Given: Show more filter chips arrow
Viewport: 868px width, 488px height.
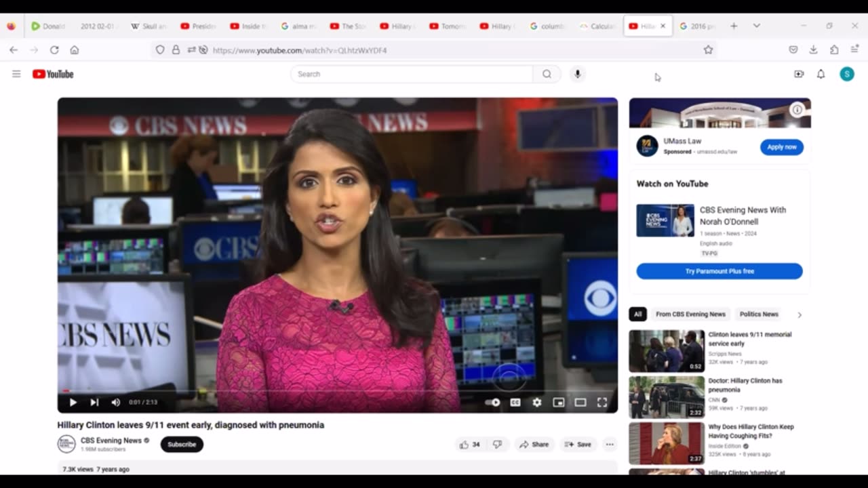Looking at the screenshot, I should click(x=800, y=314).
